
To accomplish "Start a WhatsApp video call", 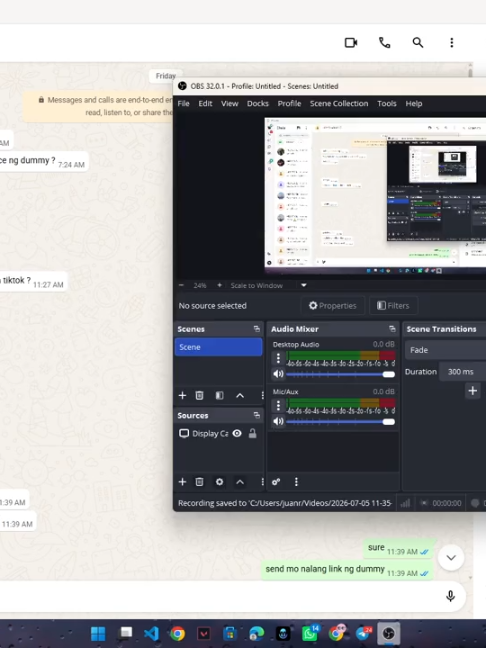I will tap(351, 43).
